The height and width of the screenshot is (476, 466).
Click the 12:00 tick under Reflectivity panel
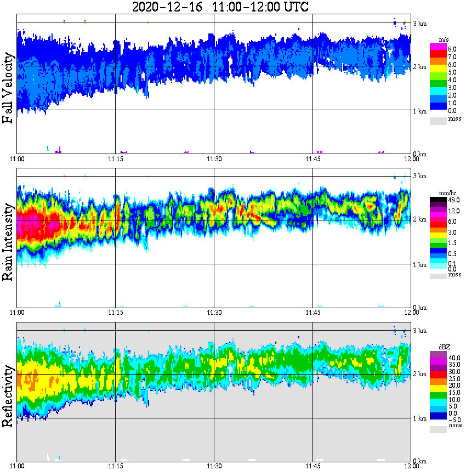412,466
